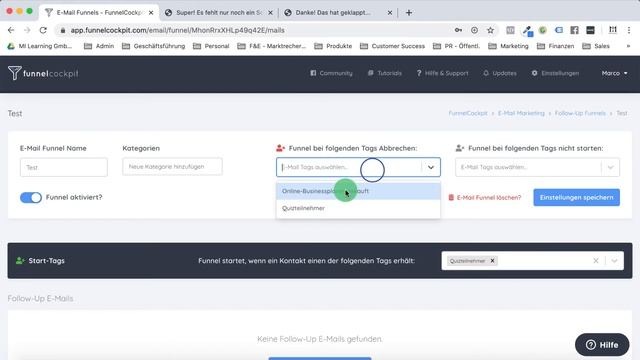Open the Facebook extension icon
Screen dimensions: 640x360
pos(574,30)
